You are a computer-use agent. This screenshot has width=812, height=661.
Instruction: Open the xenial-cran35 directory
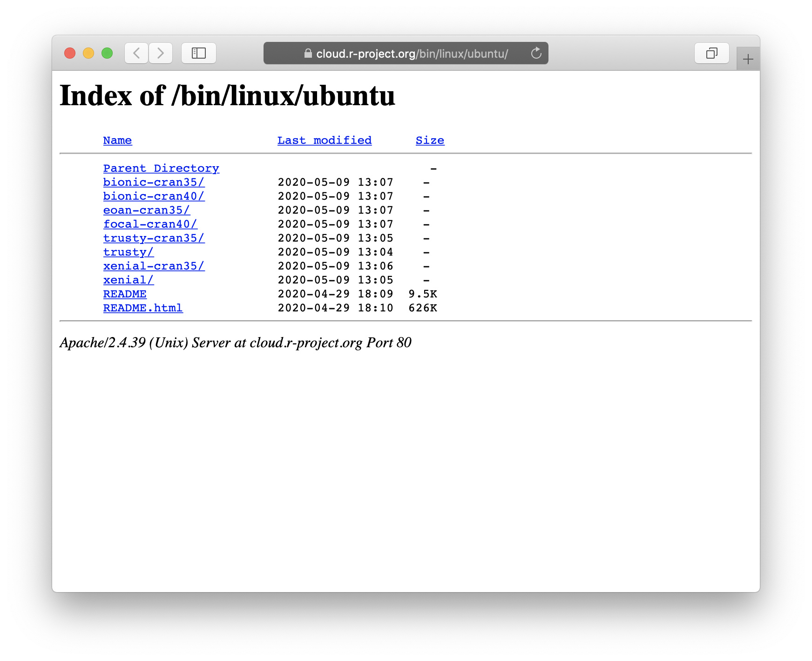[154, 266]
